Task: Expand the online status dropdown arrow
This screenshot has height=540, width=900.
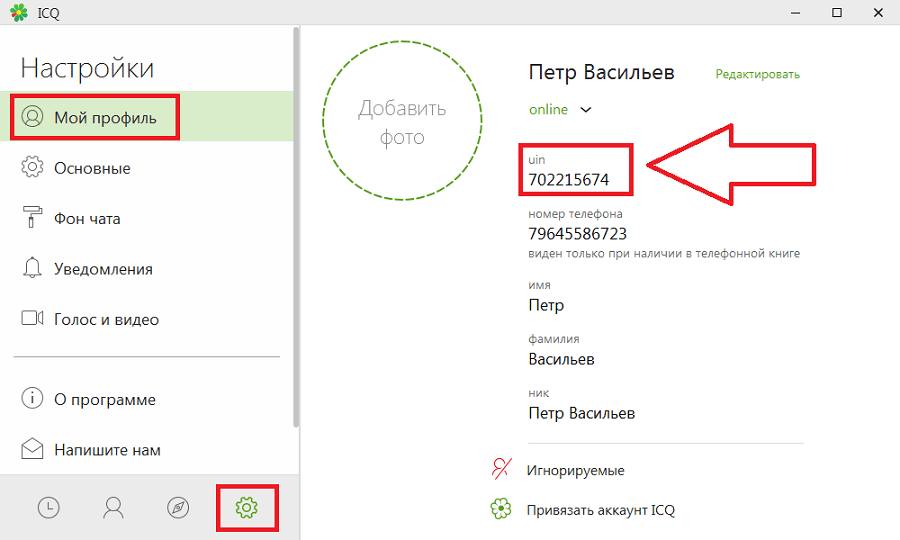Action: pos(585,110)
